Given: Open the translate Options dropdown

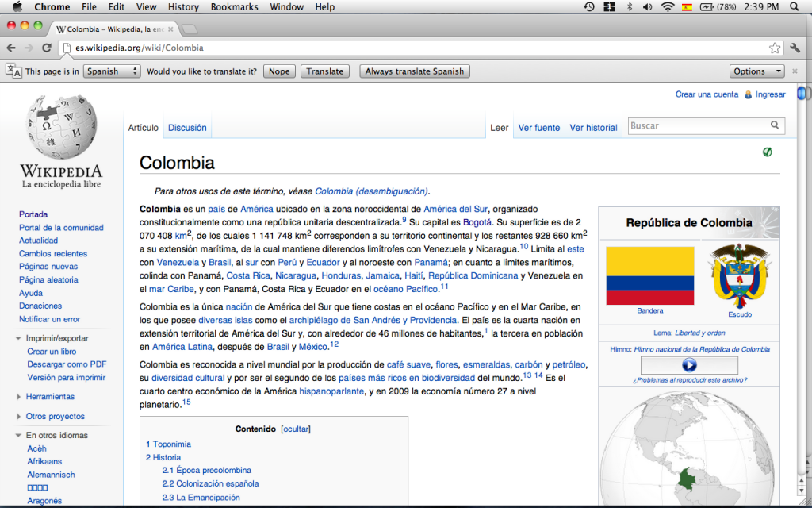Looking at the screenshot, I should click(756, 71).
